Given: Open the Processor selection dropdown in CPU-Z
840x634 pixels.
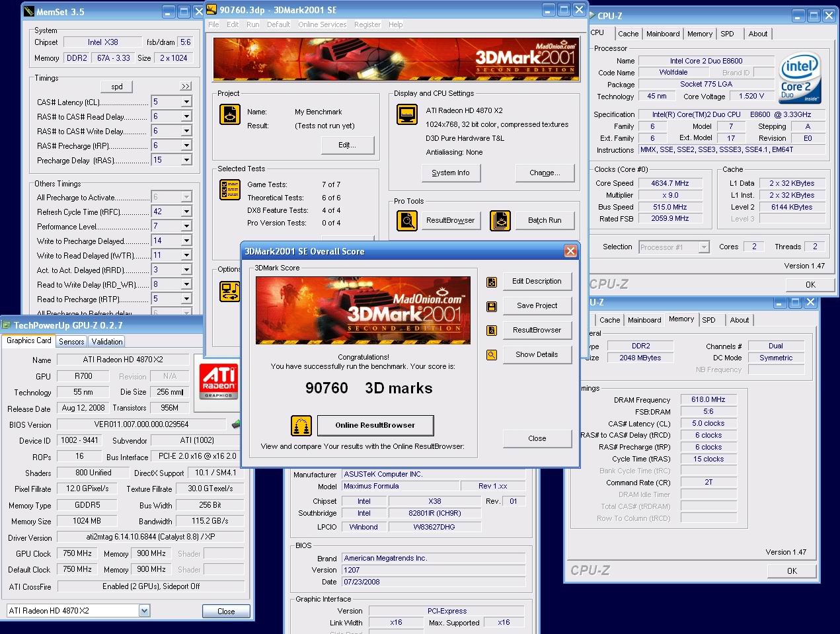Looking at the screenshot, I should click(x=704, y=247).
